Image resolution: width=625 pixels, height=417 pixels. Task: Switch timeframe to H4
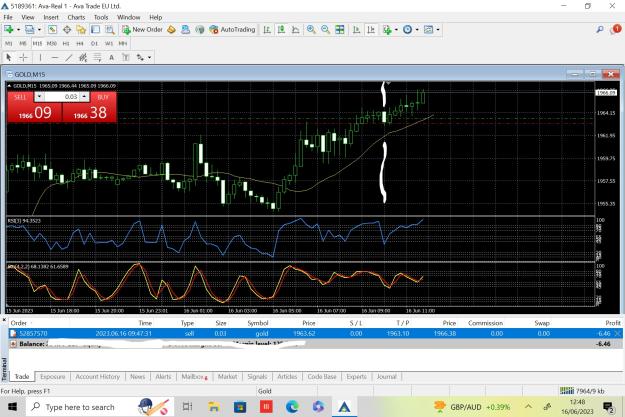click(80, 43)
